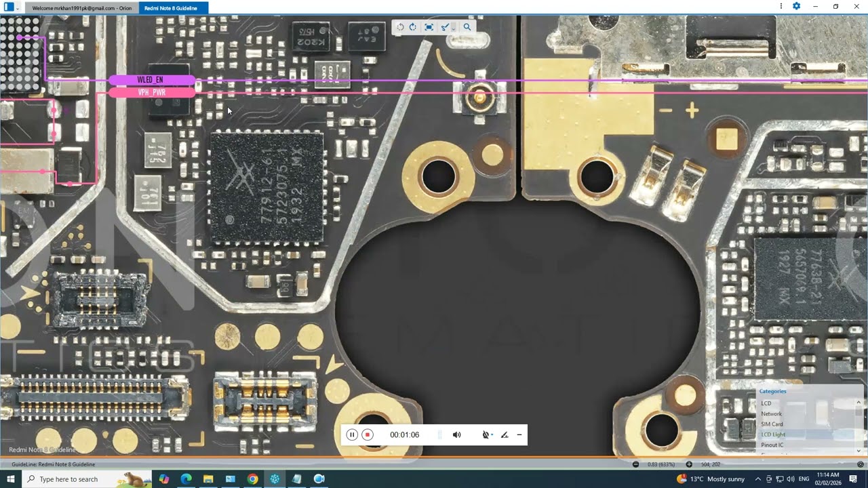This screenshot has height=488, width=868.
Task: Switch to the active Orion taskbar app
Action: tap(275, 479)
